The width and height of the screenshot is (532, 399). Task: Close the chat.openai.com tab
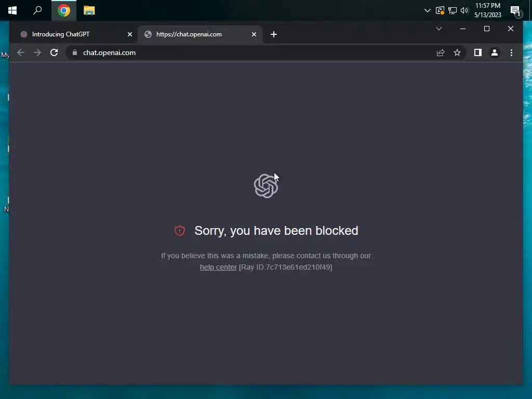pyautogui.click(x=254, y=34)
